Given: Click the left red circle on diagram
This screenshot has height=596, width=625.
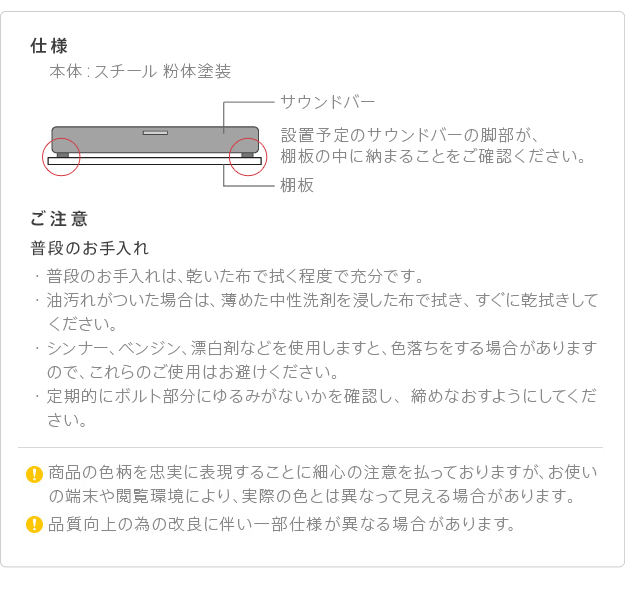Looking at the screenshot, I should [x=61, y=157].
